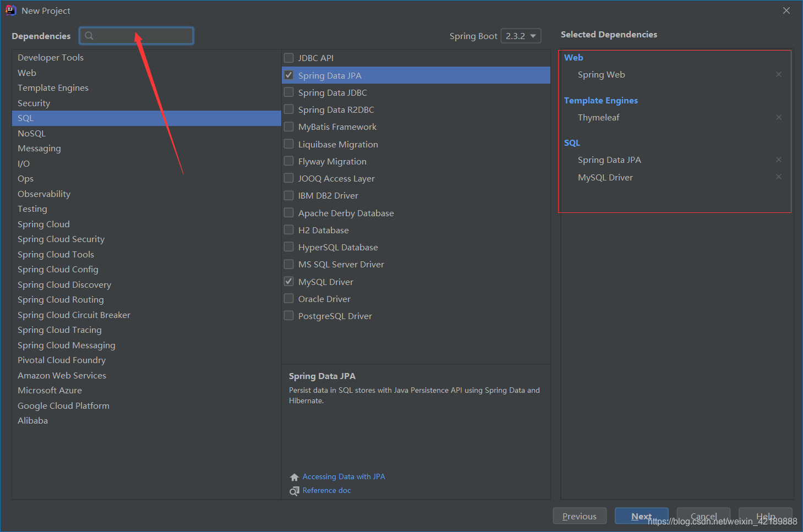Click the Template Engines group header in Selected Dependencies
The width and height of the screenshot is (803, 532).
pos(600,100)
